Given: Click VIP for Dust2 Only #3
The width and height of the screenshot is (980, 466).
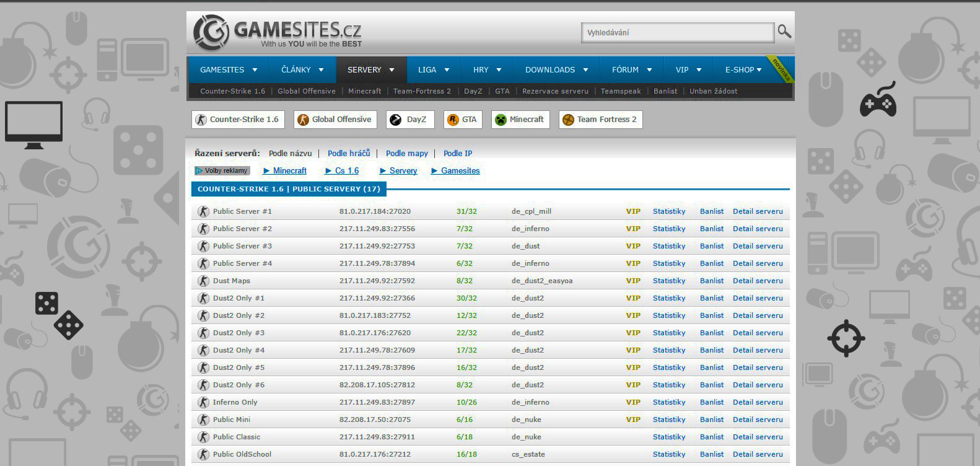Looking at the screenshot, I should (633, 333).
